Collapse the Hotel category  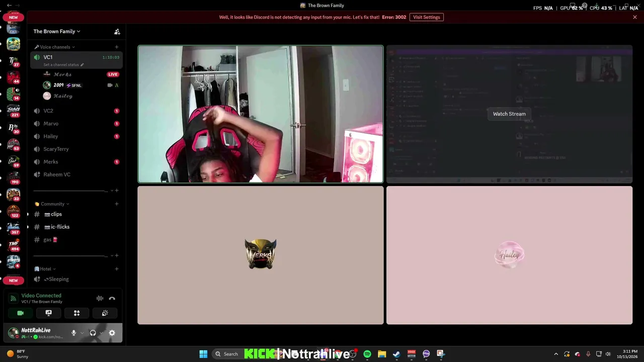tap(45, 269)
